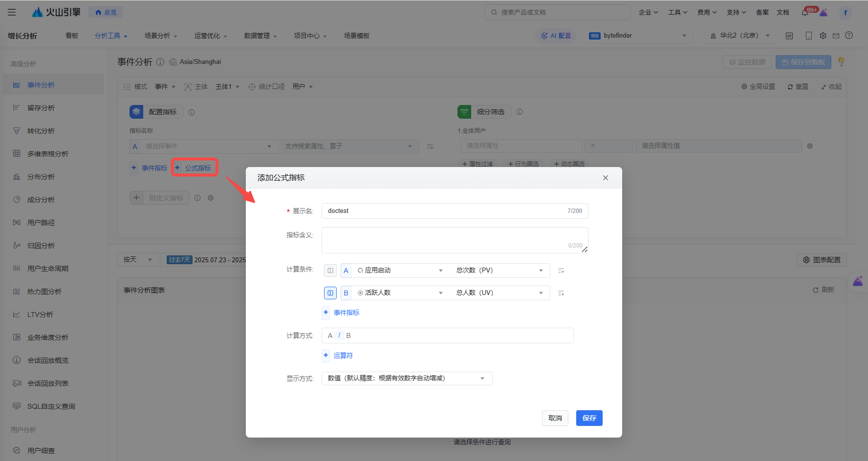The height and width of the screenshot is (461, 868).
Task: Click the 取消 button
Action: point(555,418)
